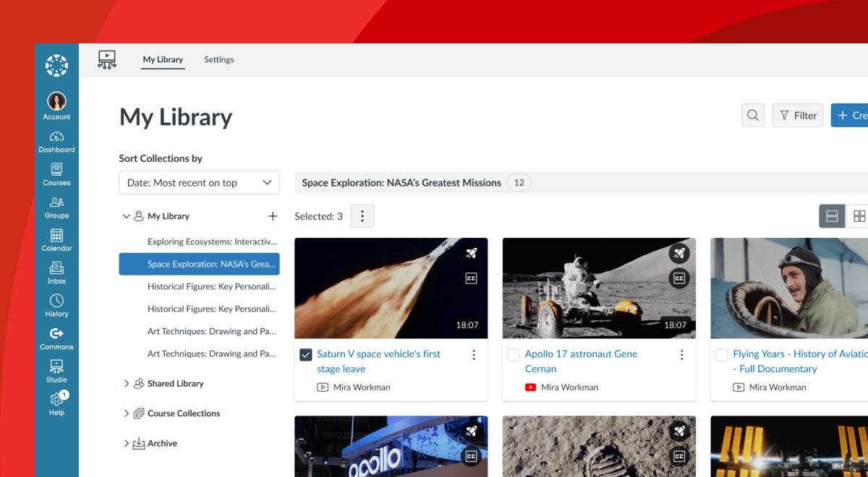Open Groups in sidebar
868x477 pixels.
56,207
